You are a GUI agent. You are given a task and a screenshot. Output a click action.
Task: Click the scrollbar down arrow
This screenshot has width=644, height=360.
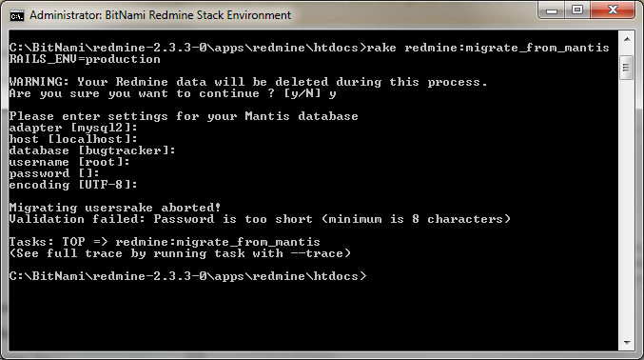tap(627, 342)
